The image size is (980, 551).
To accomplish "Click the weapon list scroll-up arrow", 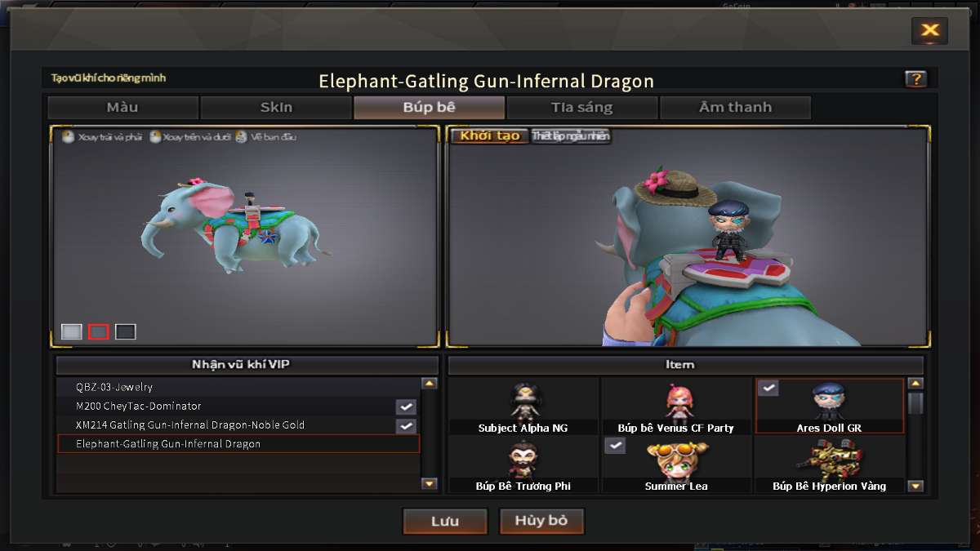I will tap(430, 383).
